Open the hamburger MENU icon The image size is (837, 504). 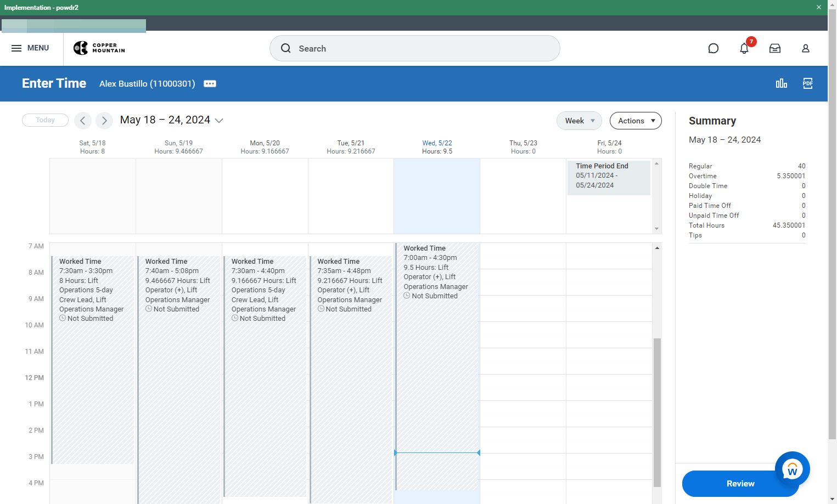pos(16,48)
